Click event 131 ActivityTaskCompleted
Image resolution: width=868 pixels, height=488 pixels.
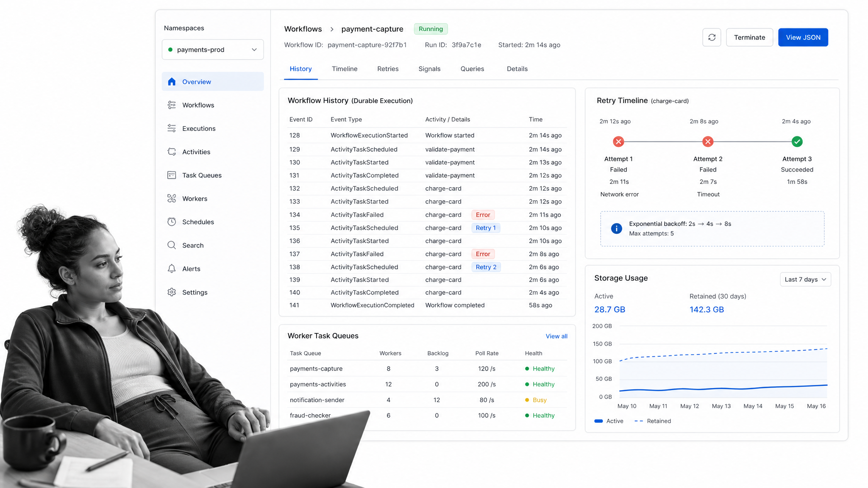click(x=427, y=175)
